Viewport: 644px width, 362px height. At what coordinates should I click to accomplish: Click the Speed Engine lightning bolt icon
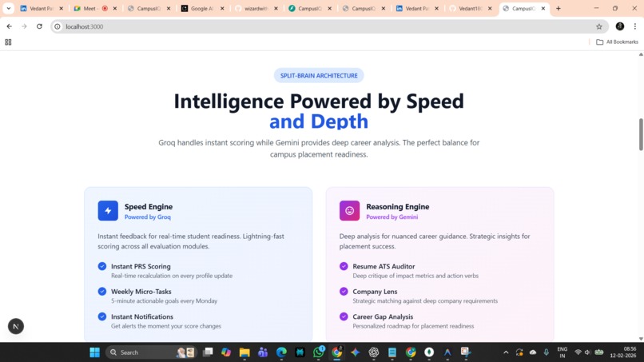tap(108, 211)
